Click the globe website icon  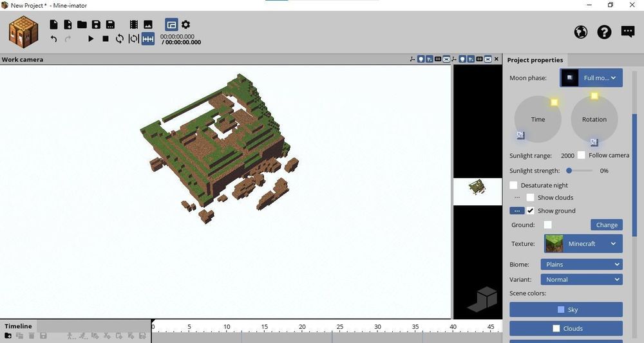pyautogui.click(x=581, y=32)
